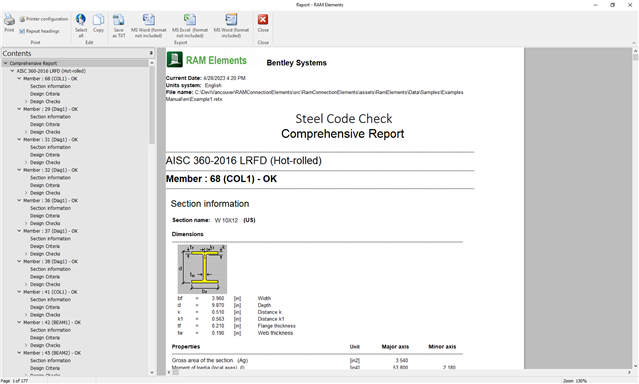639x384 pixels.
Task: Click the W-section dimensions diagram
Action: 202,269
